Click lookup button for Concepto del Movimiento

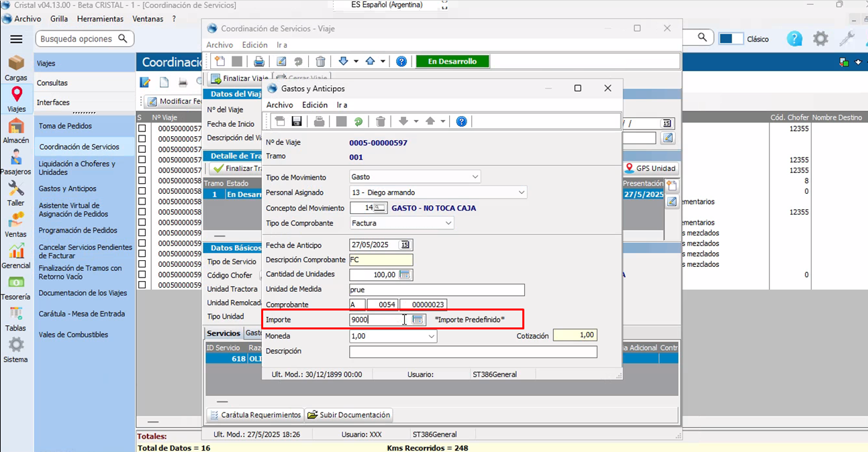(x=380, y=208)
